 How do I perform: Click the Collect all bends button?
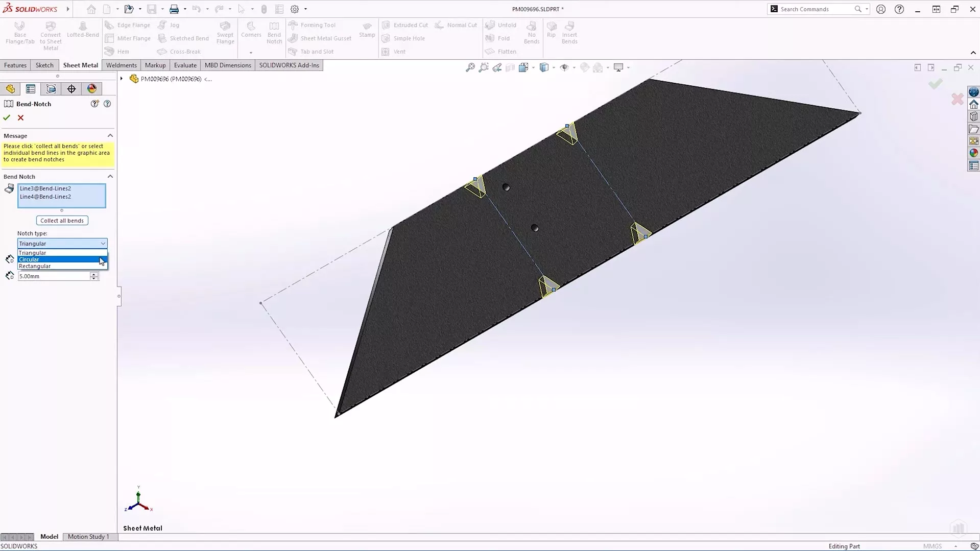coord(62,220)
